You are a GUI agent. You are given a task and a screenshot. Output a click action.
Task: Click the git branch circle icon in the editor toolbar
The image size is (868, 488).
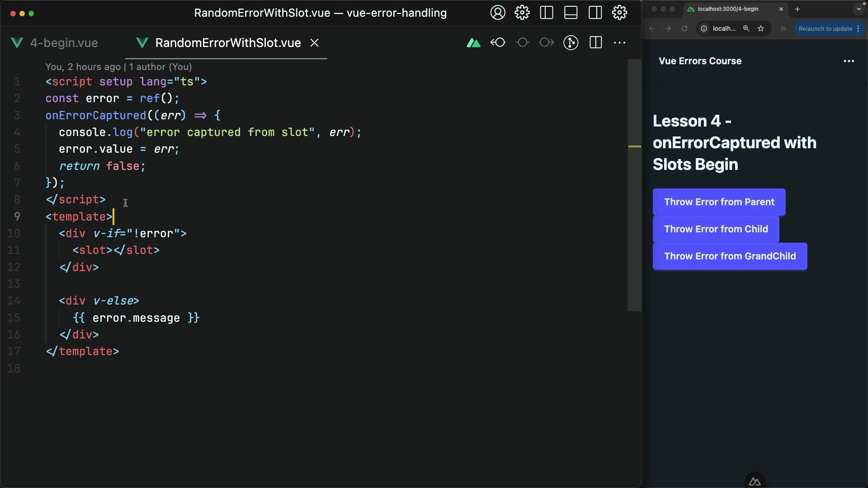(x=571, y=43)
